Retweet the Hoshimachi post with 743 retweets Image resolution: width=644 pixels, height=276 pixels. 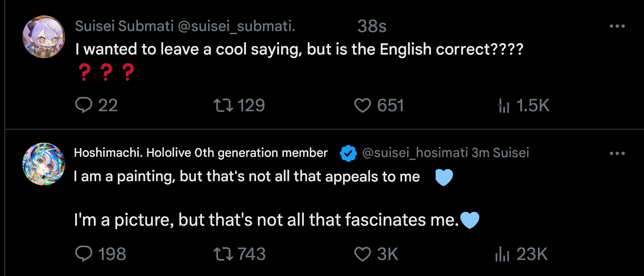point(223,254)
